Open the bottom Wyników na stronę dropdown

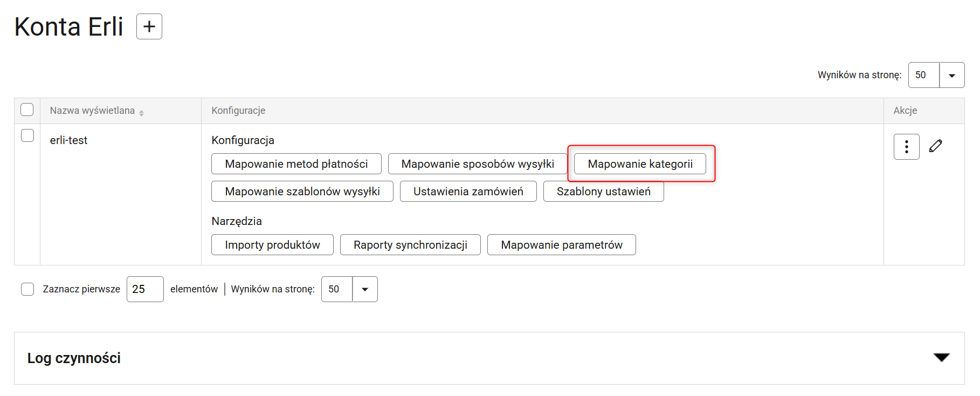pos(349,289)
